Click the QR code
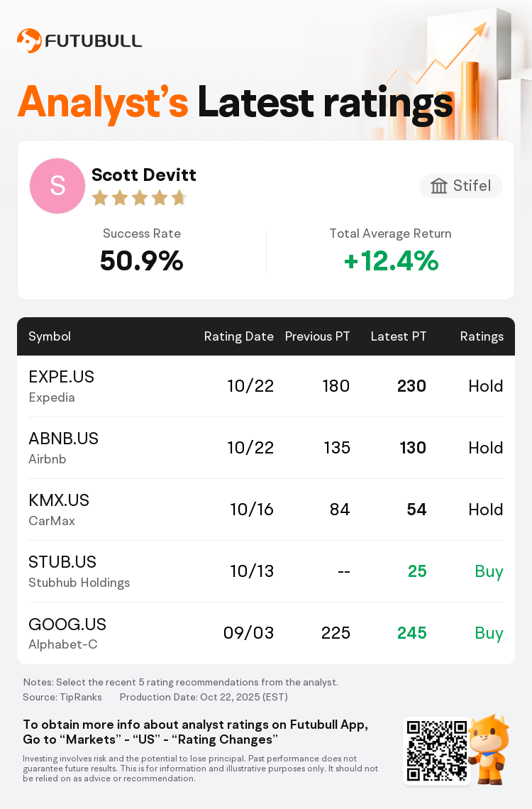The image size is (532, 809). [437, 751]
